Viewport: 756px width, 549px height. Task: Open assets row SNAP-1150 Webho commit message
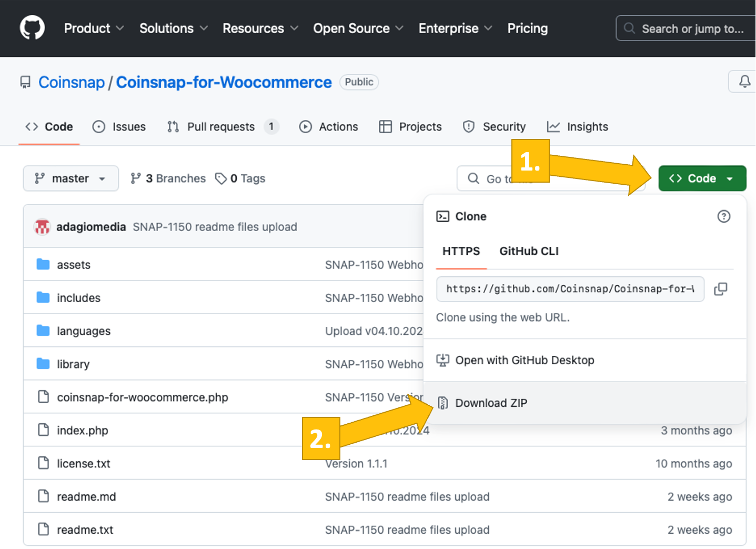click(374, 265)
